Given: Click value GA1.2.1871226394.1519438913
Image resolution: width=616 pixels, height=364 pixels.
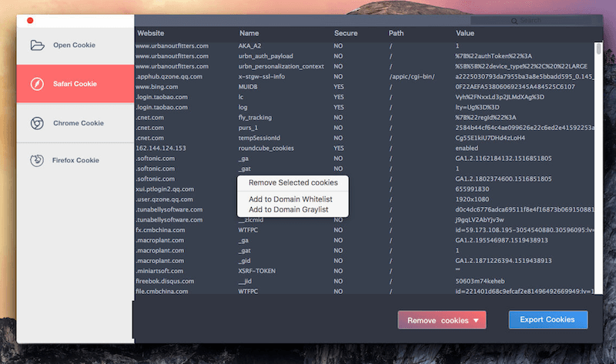Looking at the screenshot, I should tap(504, 261).
